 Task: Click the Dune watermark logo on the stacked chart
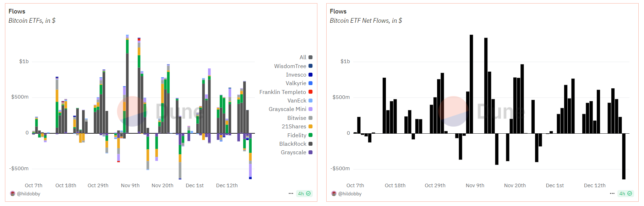(x=132, y=111)
